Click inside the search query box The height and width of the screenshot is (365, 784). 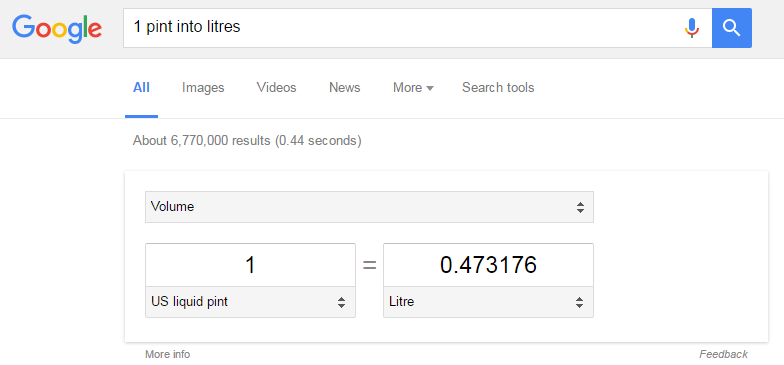(x=400, y=28)
